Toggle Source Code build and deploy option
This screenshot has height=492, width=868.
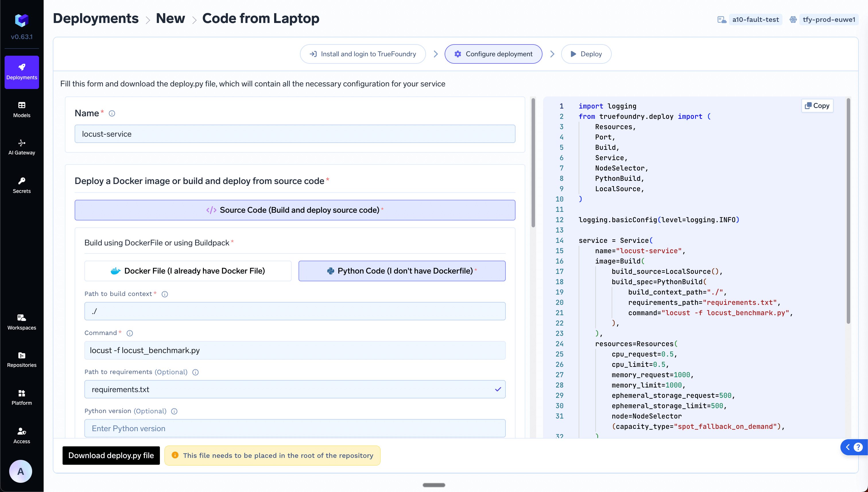pos(294,210)
